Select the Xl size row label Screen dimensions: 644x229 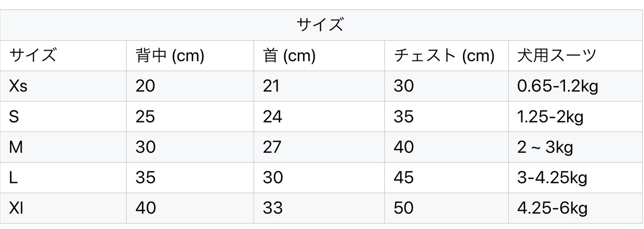[x=16, y=208]
